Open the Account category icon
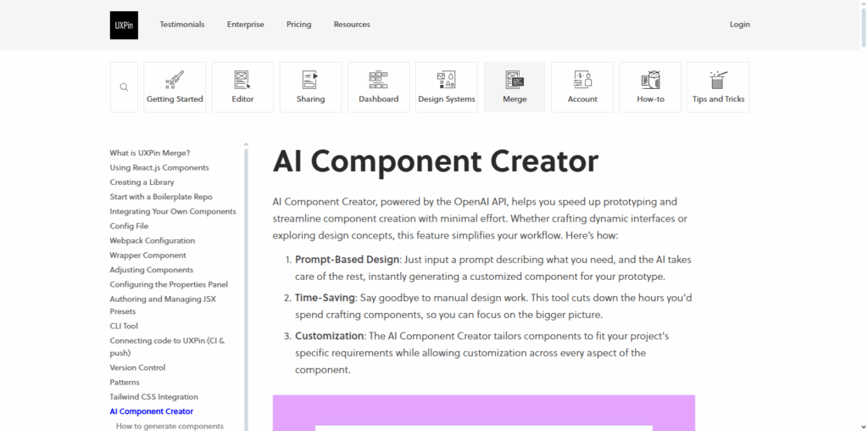Image resolution: width=868 pixels, height=431 pixels. tap(582, 81)
